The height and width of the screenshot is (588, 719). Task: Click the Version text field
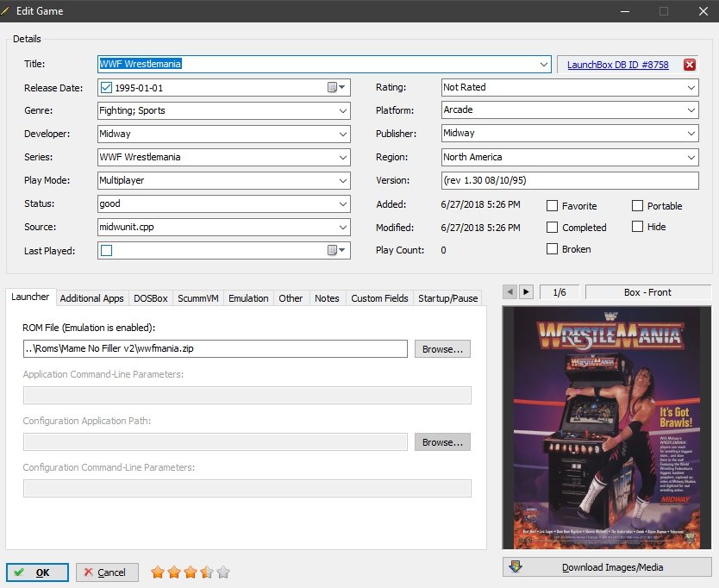(x=570, y=180)
